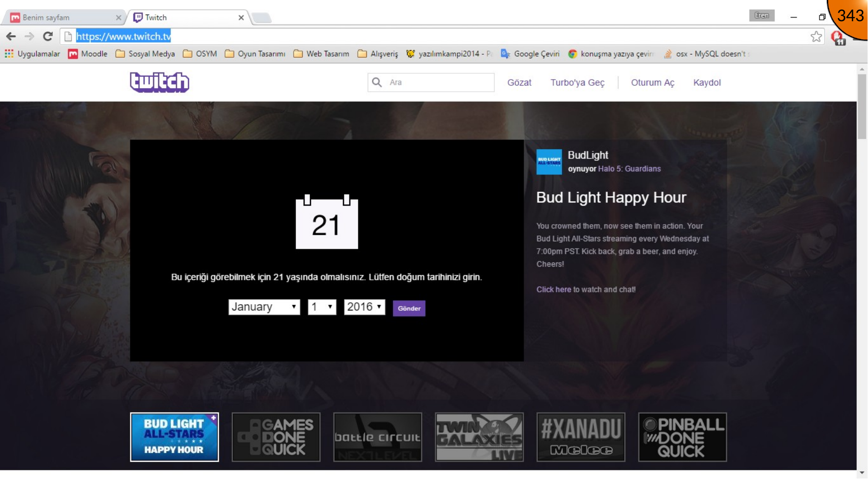
Task: Open the Uygulamalar apps grid icon
Action: click(9, 54)
